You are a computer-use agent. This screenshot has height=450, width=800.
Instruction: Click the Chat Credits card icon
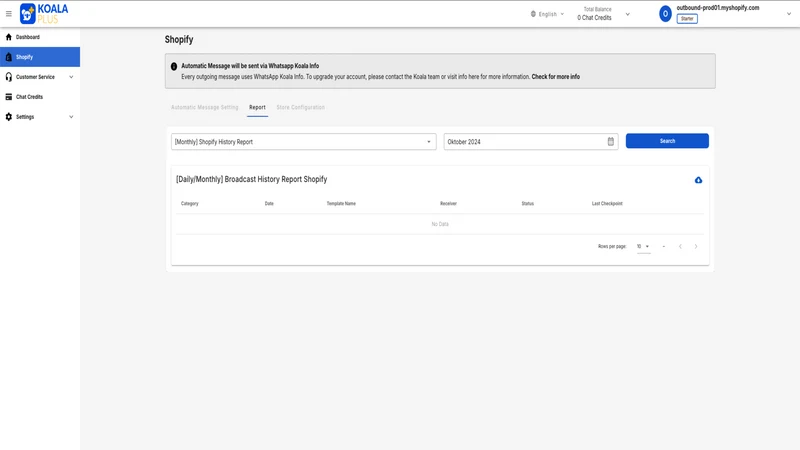[x=9, y=97]
